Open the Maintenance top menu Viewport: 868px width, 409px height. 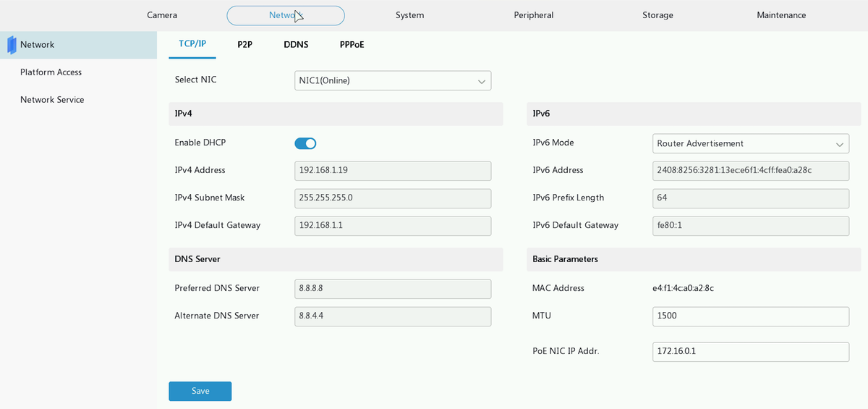781,15
